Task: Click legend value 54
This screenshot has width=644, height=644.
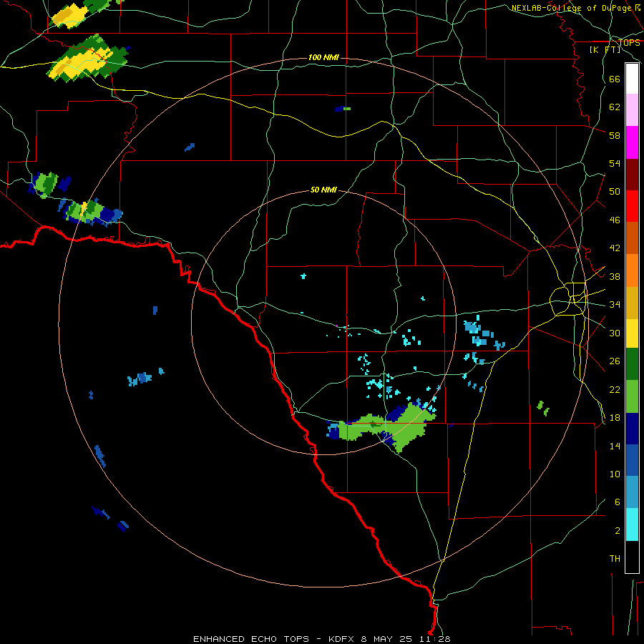Action: (615, 163)
